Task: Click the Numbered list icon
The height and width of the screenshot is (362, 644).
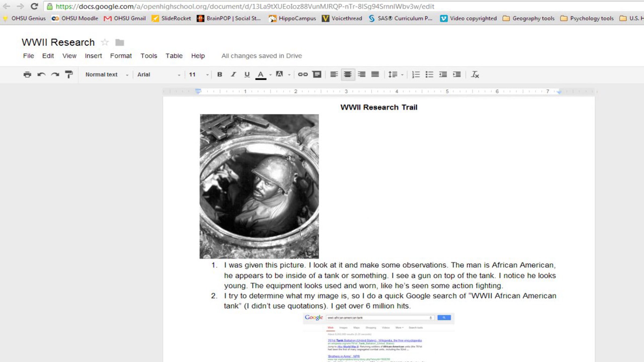Action: 416,75
